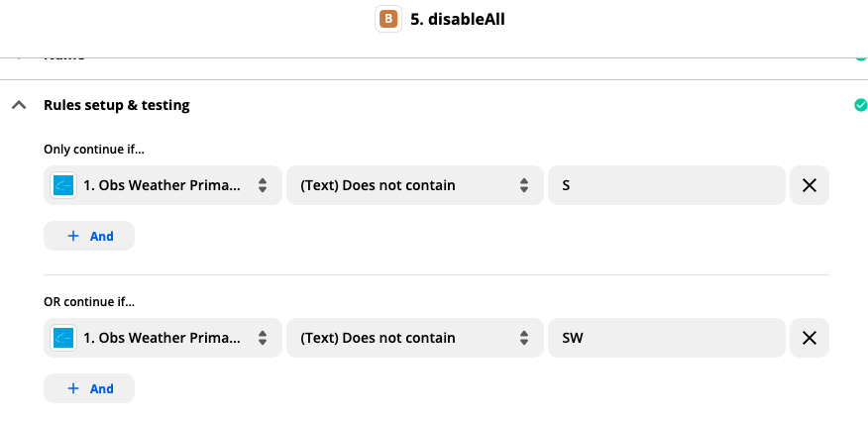868x422 pixels.
Task: Click green checkmark for Rules setup & testing
Action: pos(860,105)
